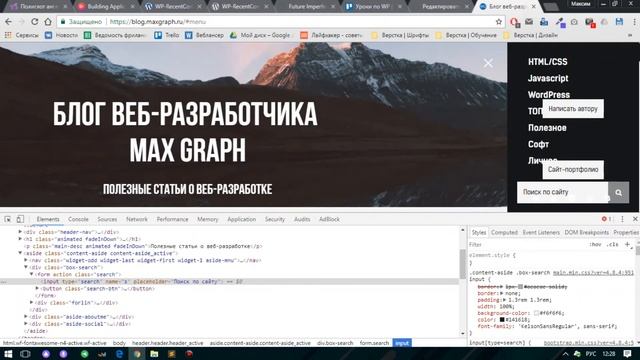Click the Javascript menu link
Screen dimensions: 640x360
(548, 78)
